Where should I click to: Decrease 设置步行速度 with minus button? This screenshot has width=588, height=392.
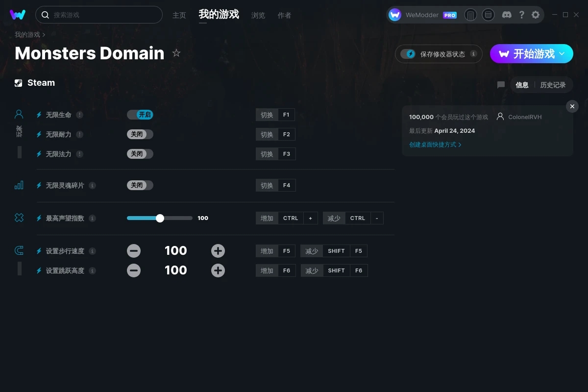134,251
